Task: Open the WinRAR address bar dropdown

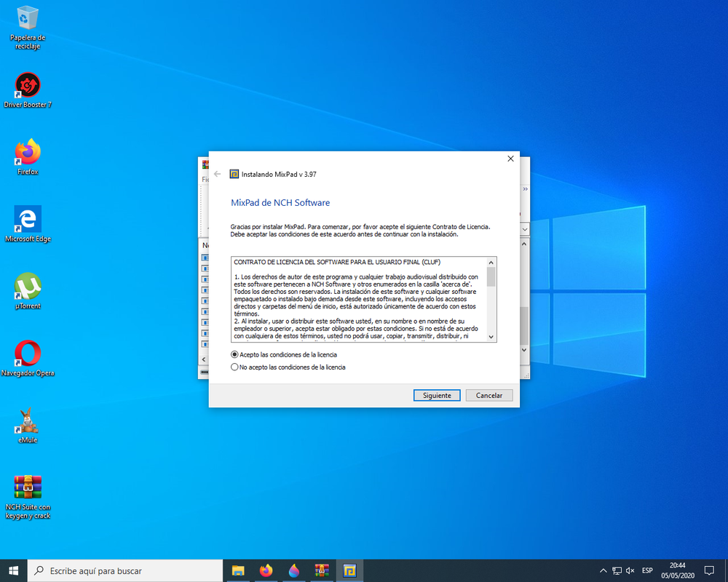Action: coord(525,229)
